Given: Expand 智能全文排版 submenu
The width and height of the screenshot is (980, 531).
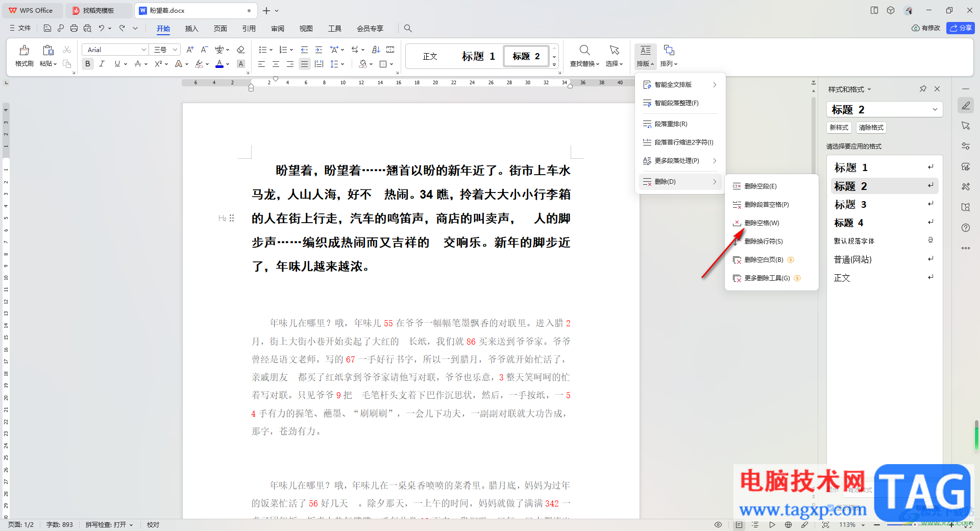Looking at the screenshot, I should point(680,85).
